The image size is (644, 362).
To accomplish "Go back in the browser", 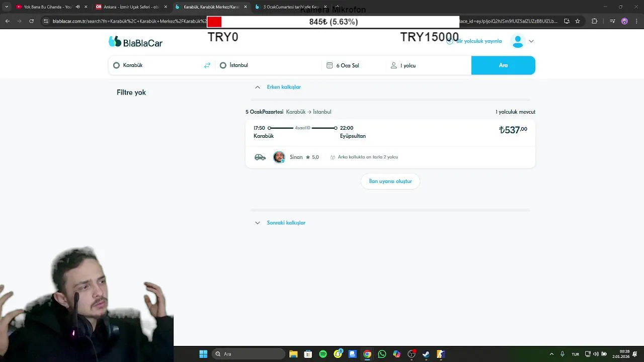I will [7, 21].
